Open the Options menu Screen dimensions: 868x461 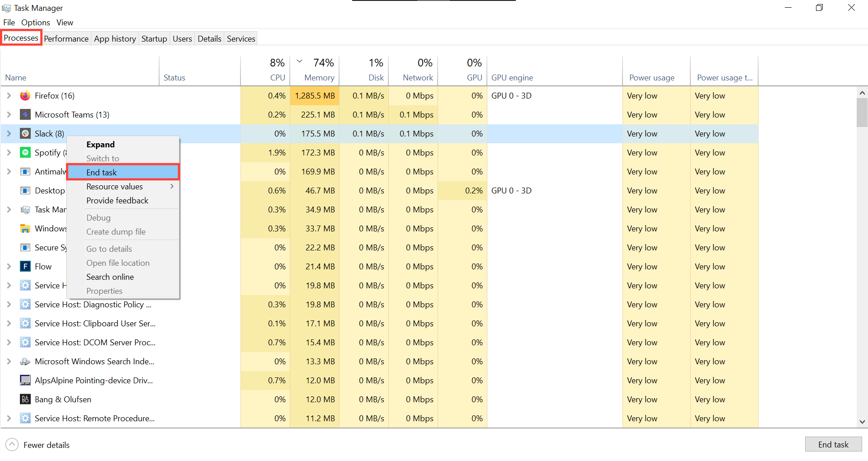tap(35, 22)
